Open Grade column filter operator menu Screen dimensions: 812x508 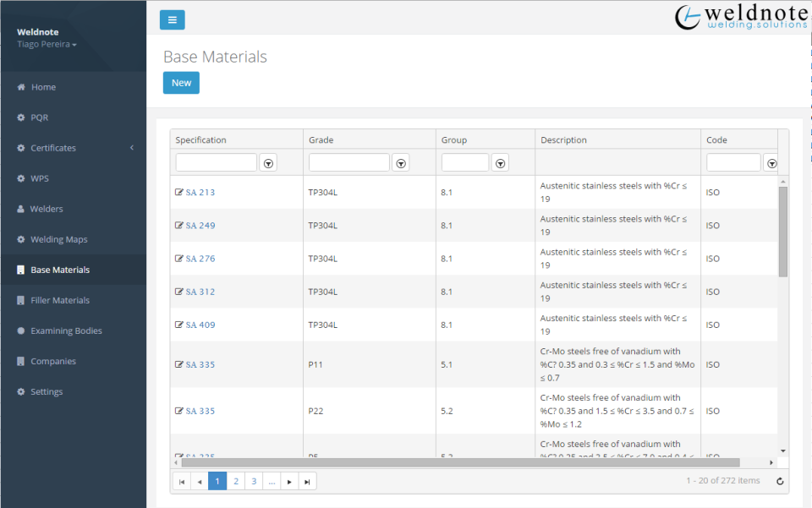point(401,163)
